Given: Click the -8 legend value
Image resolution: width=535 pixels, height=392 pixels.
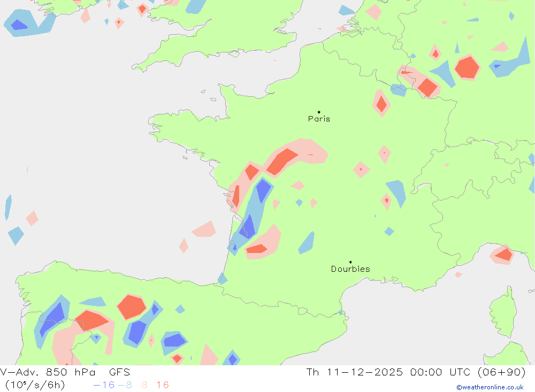Looking at the screenshot, I should tap(125, 385).
